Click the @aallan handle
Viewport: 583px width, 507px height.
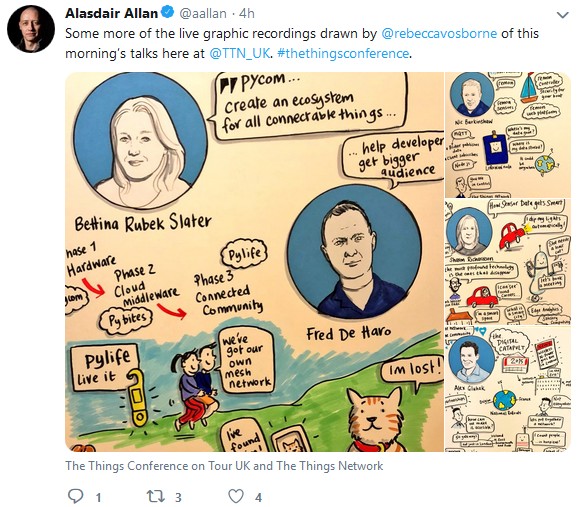coord(203,14)
